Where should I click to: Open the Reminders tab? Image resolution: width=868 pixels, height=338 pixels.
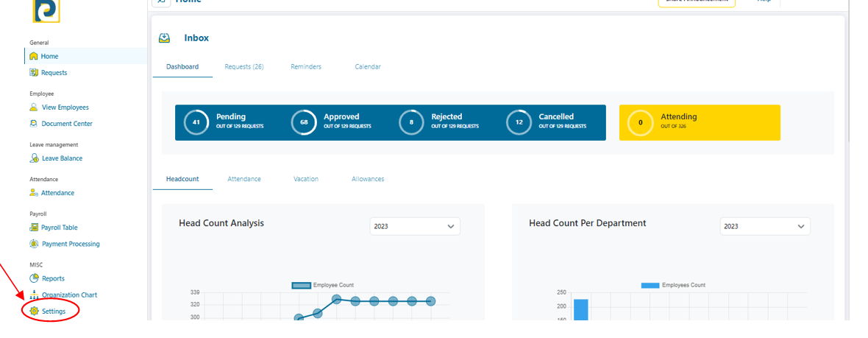point(306,66)
